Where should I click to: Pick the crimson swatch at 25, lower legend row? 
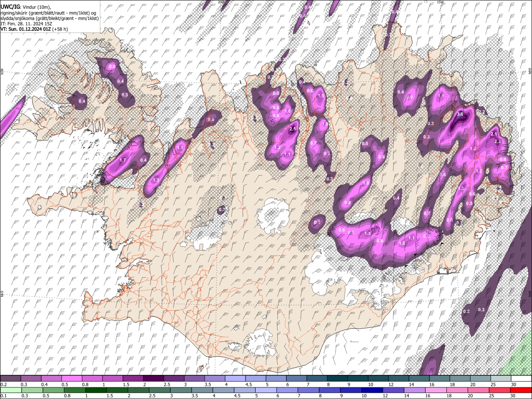[x=500, y=390]
